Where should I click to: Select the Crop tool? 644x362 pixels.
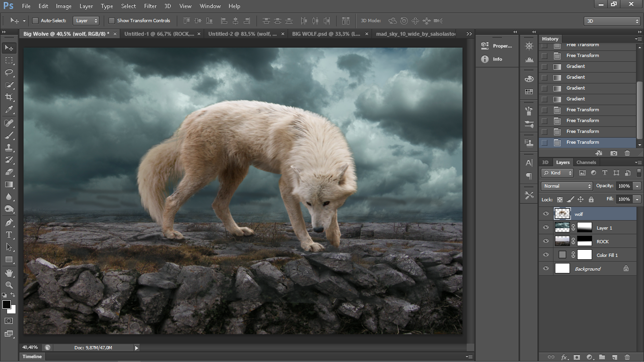[9, 97]
